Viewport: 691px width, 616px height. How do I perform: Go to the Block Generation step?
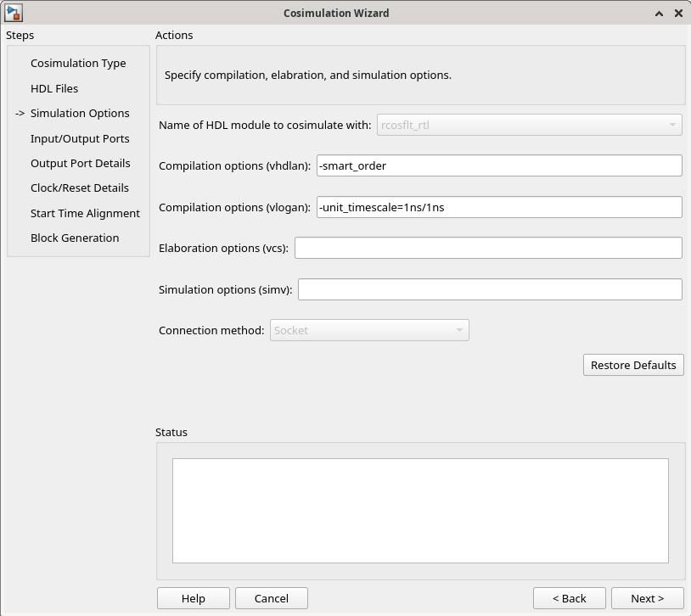(x=75, y=238)
